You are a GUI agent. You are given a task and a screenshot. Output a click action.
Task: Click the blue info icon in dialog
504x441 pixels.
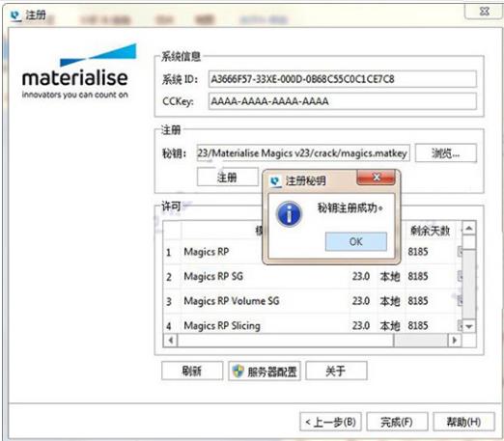(x=289, y=214)
